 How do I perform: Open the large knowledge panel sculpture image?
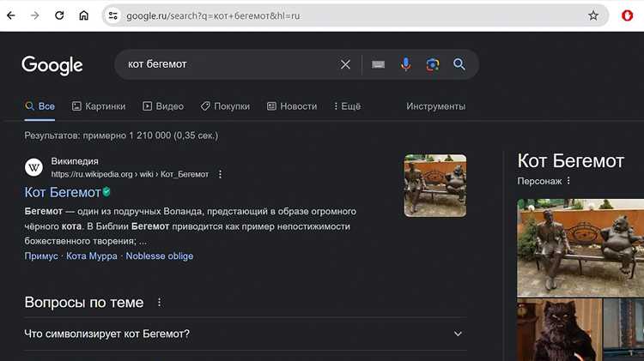(580, 247)
